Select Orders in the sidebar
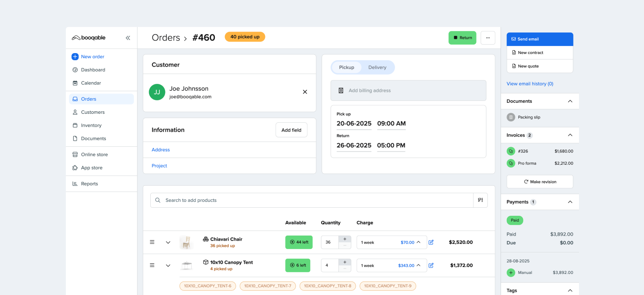644x295 pixels. 101,99
